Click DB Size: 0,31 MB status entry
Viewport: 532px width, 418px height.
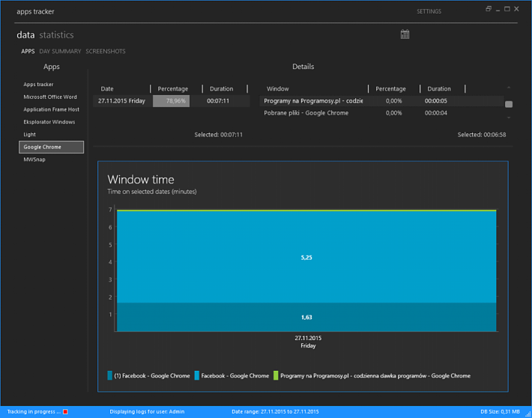click(x=500, y=411)
